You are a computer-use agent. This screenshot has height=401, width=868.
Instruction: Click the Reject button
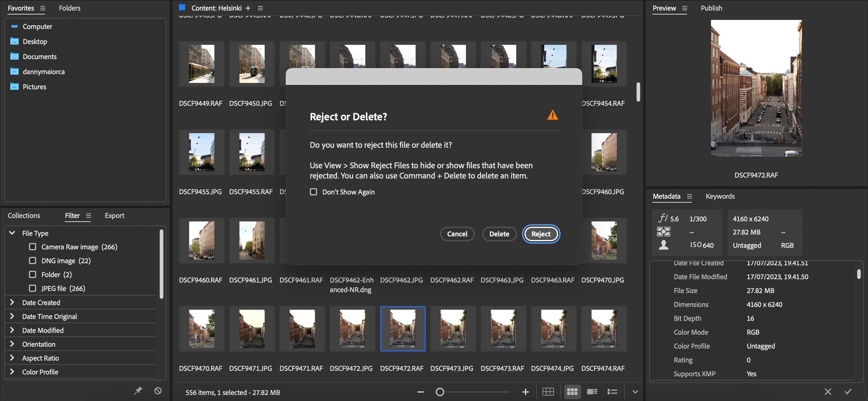[x=541, y=234]
